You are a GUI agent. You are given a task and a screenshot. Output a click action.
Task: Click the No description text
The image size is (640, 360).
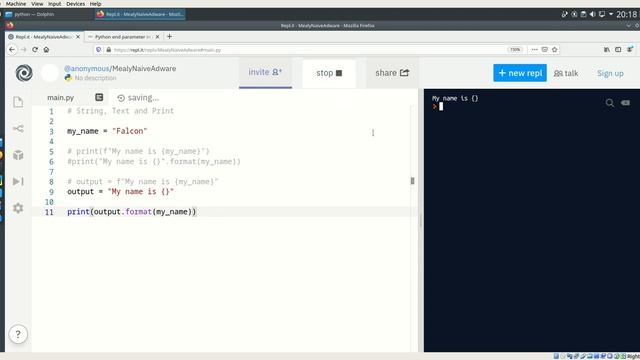96,78
